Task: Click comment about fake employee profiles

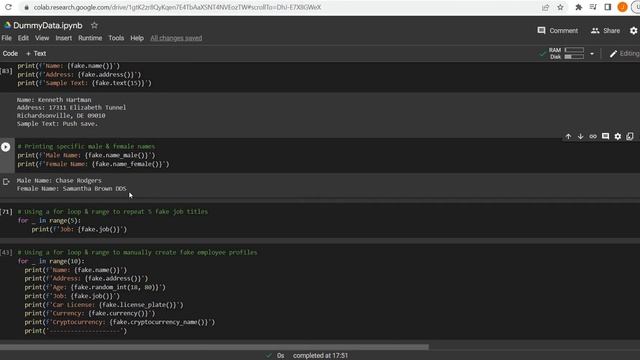Action: (x=138, y=252)
